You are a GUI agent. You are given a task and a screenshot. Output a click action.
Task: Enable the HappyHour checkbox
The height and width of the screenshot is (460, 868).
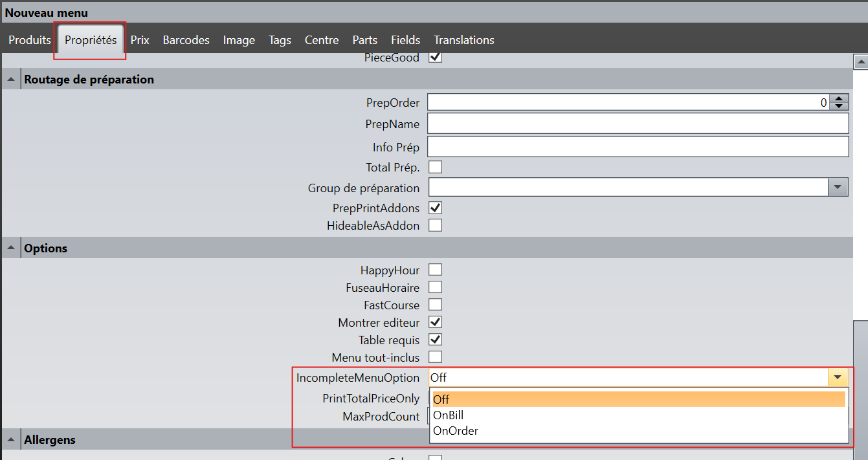pyautogui.click(x=436, y=270)
